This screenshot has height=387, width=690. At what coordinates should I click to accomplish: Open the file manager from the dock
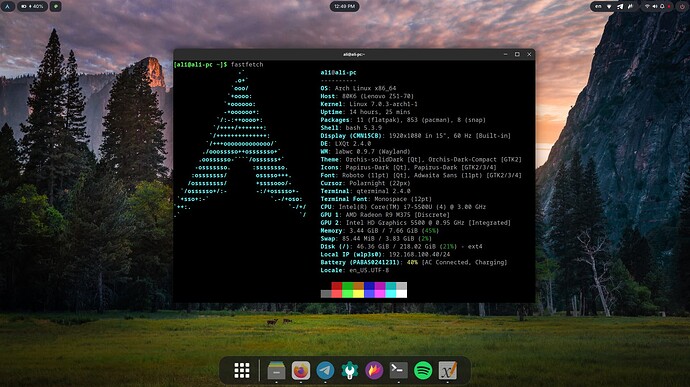click(x=276, y=370)
